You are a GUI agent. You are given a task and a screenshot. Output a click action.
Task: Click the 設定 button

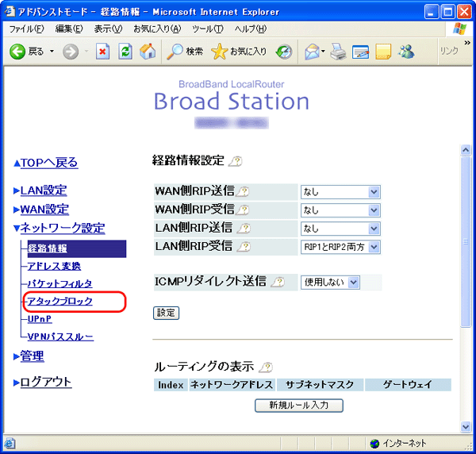[166, 313]
